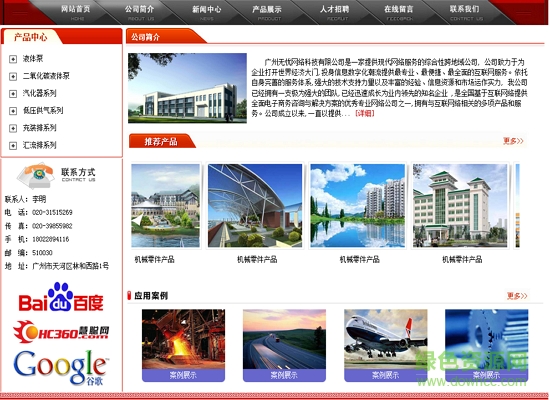Open blue gears case thumbnail
550x400 pixels.
point(487,339)
